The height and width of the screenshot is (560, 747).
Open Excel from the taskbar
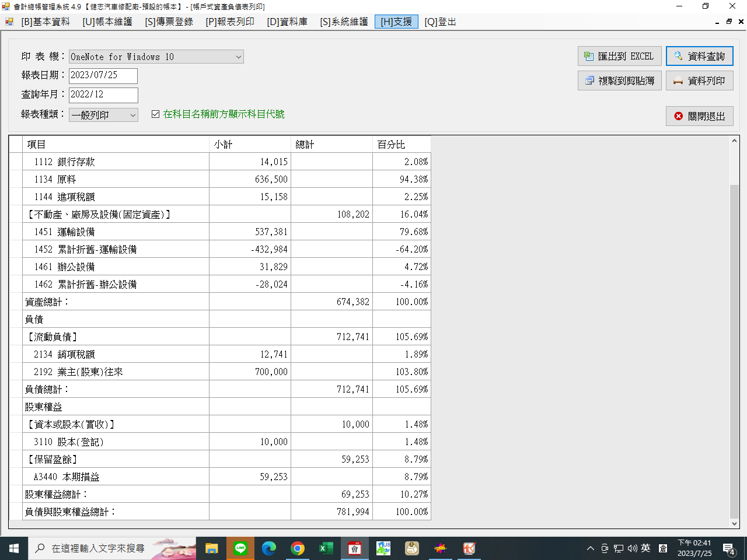click(x=326, y=548)
